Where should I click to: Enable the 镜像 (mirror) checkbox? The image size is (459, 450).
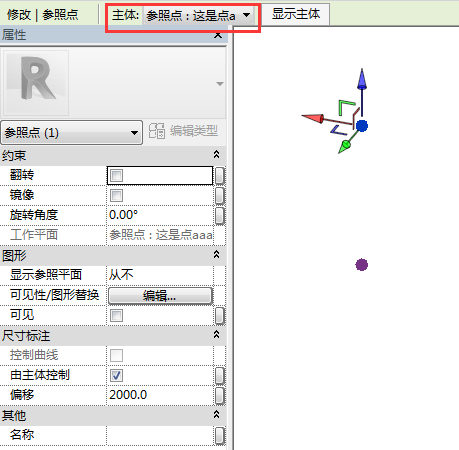click(x=116, y=195)
